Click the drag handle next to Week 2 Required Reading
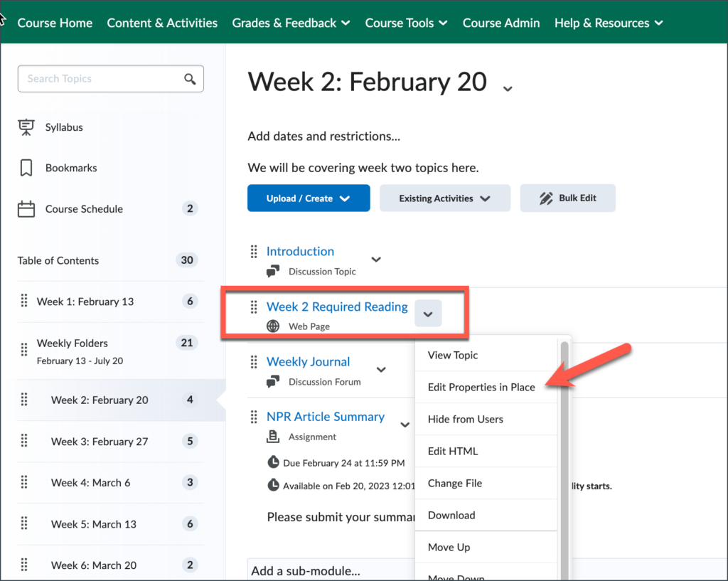The image size is (728, 581). 254,307
